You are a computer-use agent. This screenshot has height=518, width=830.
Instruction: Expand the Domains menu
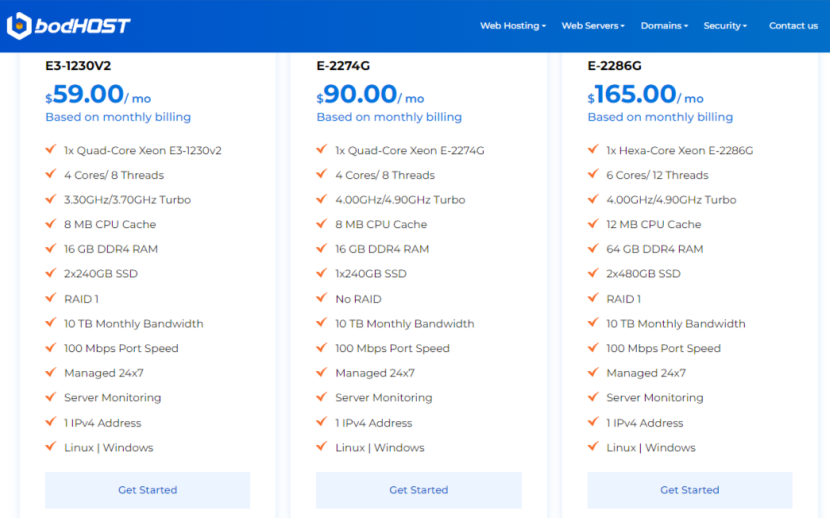664,26
